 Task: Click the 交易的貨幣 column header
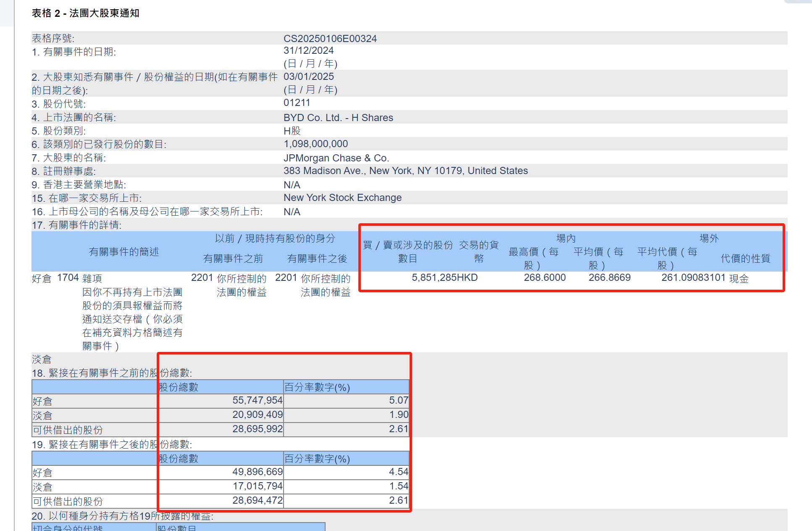pyautogui.click(x=479, y=251)
